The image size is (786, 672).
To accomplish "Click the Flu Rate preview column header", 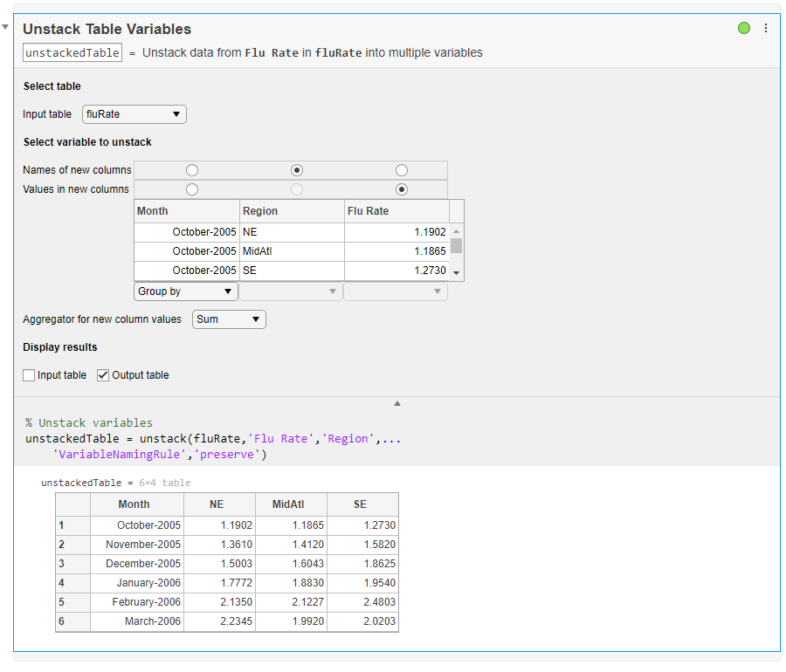I will pos(396,211).
